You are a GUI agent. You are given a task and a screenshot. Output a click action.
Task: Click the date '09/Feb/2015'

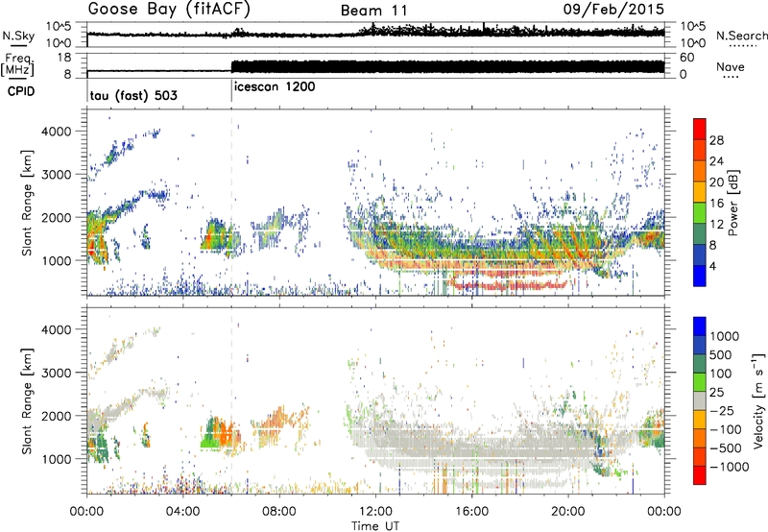pyautogui.click(x=613, y=9)
